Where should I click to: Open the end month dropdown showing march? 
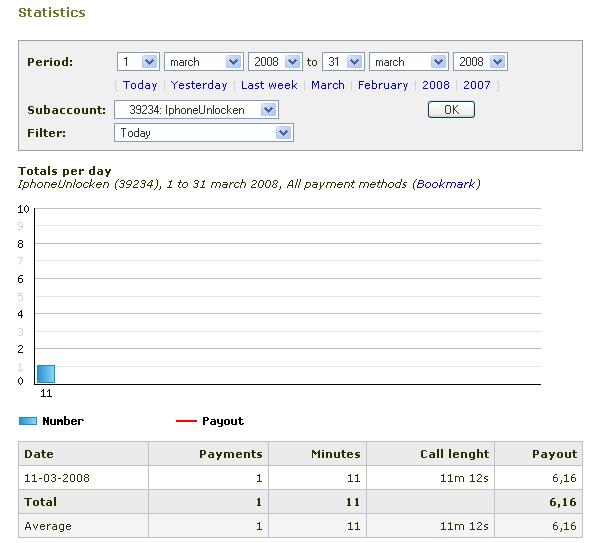pos(409,62)
